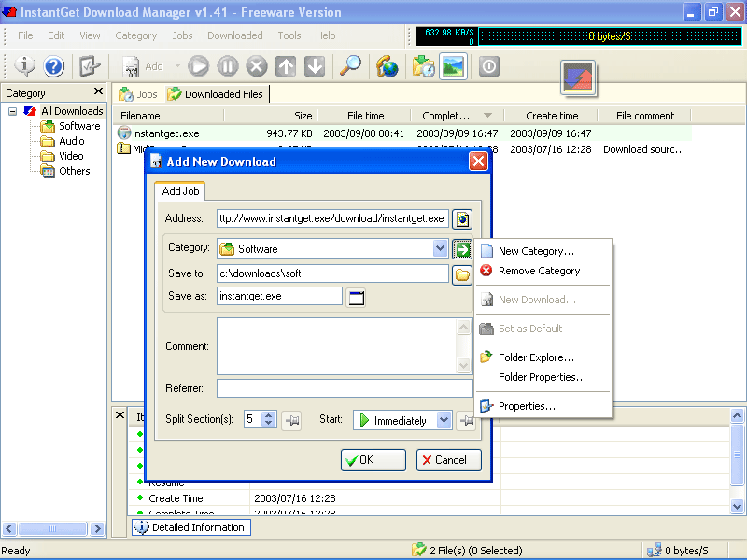Click the Referrer input field
747x560 pixels.
(345, 388)
